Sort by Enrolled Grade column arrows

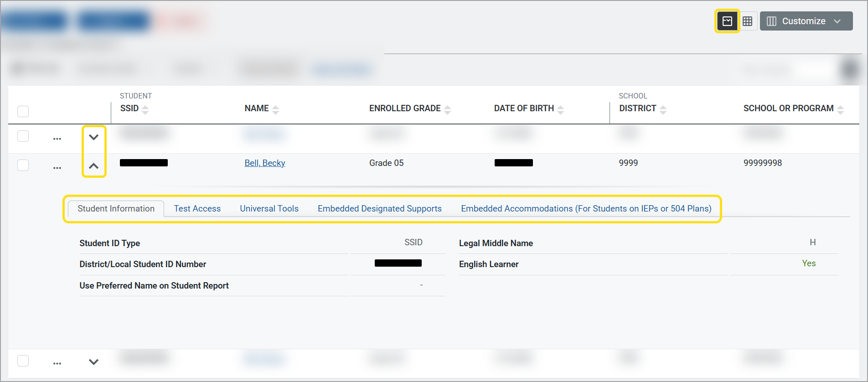[x=447, y=109]
